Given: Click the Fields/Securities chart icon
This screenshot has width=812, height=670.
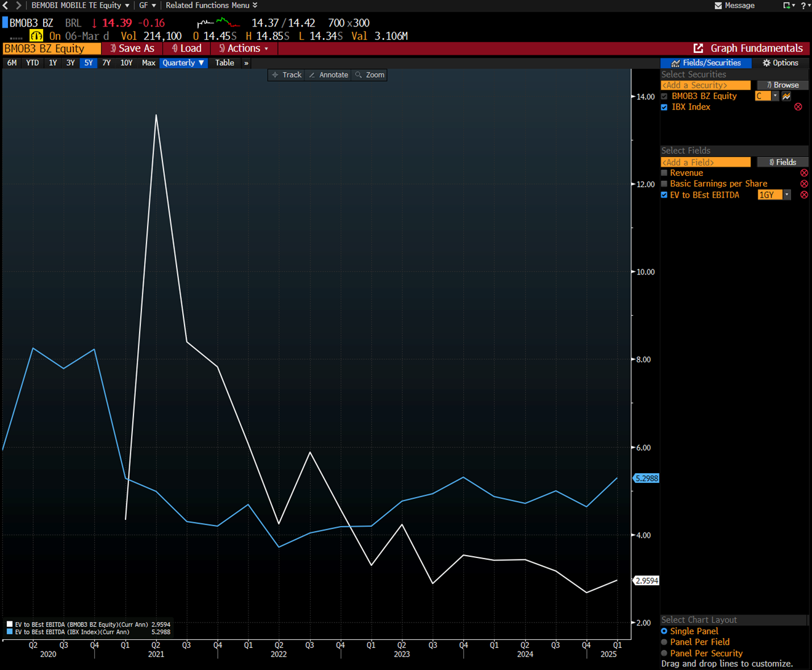Looking at the screenshot, I should pyautogui.click(x=675, y=63).
